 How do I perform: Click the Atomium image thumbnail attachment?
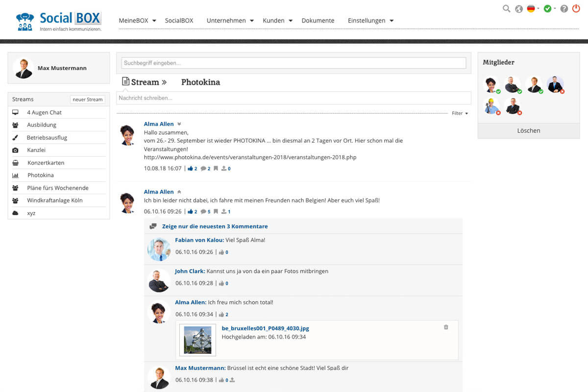197,340
